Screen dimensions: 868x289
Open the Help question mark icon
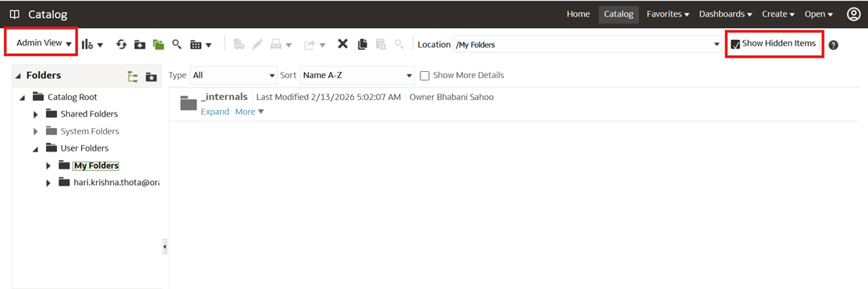click(833, 45)
